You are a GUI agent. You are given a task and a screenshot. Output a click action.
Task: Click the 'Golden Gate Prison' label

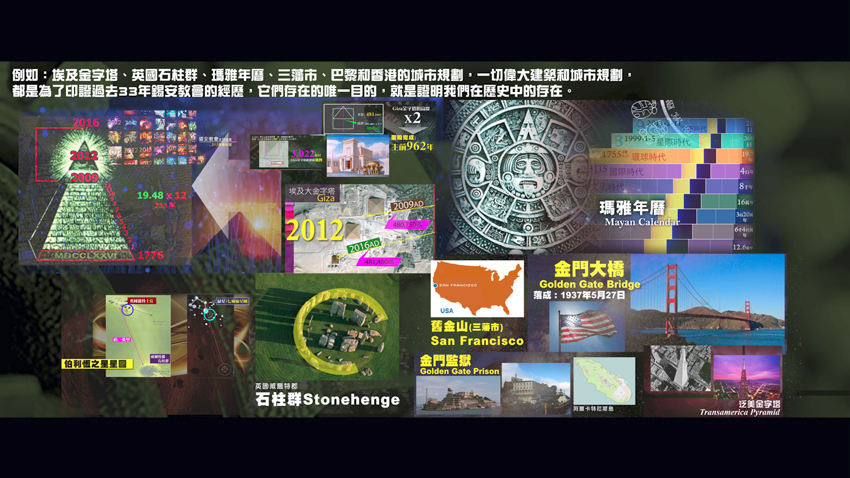[459, 371]
